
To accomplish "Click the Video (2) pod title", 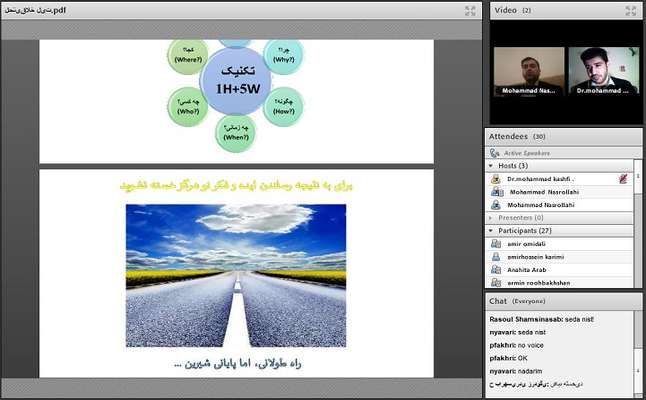I will point(513,10).
